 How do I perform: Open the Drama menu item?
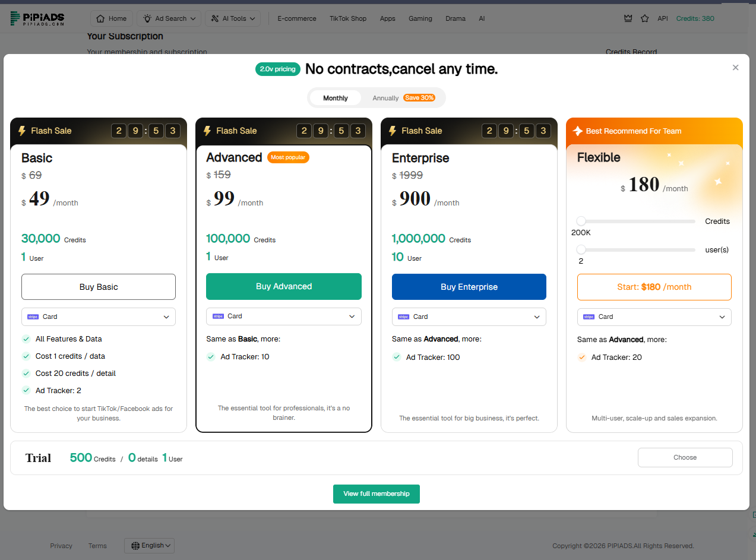click(x=456, y=18)
